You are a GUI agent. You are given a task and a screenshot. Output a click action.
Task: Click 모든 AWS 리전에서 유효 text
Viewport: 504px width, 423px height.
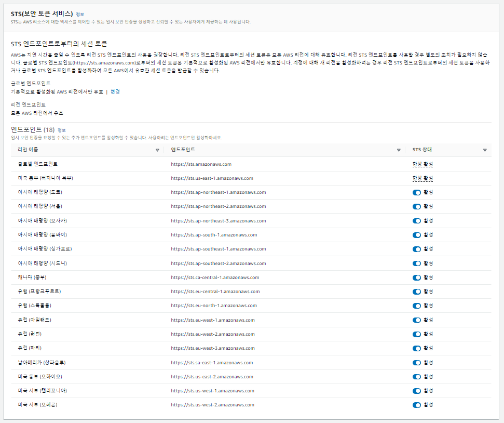37,113
